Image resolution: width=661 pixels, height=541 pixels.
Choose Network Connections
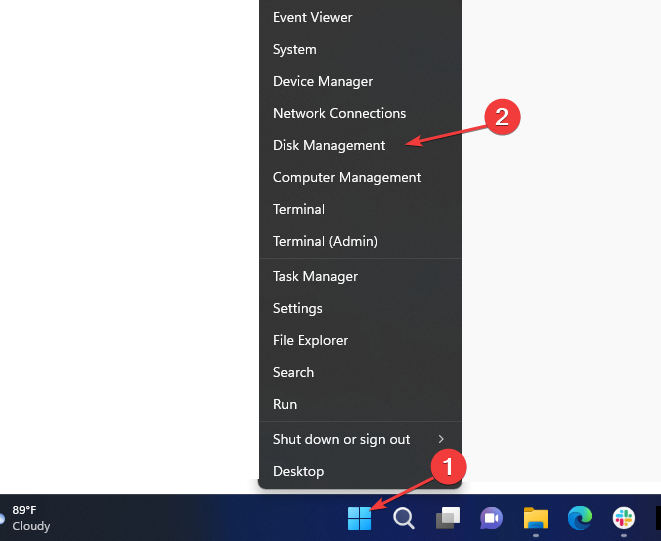tap(360, 113)
